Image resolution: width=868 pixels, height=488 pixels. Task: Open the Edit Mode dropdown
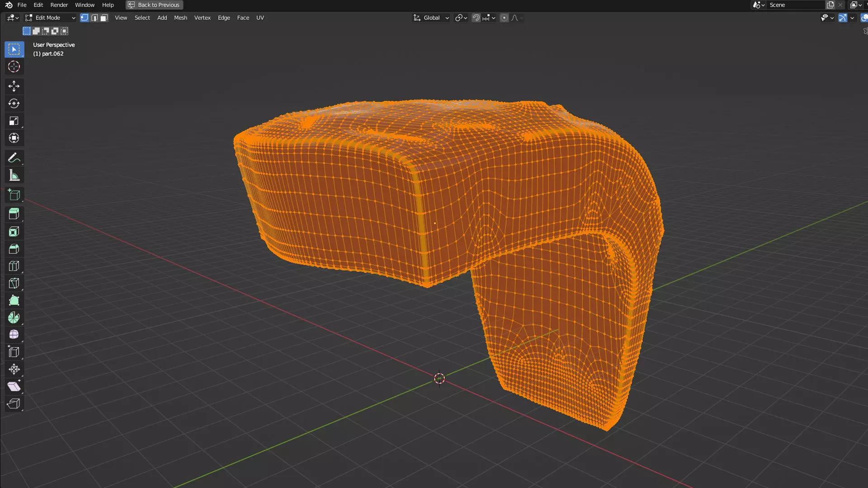click(50, 18)
